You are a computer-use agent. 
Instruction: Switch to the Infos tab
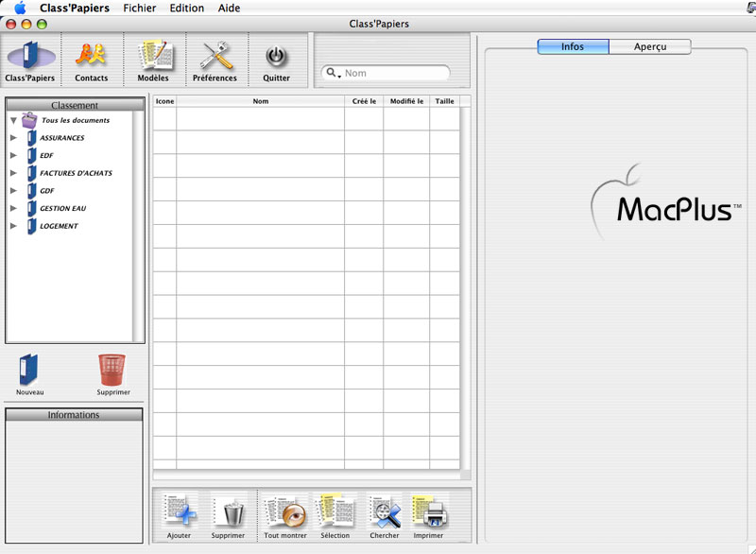[573, 46]
